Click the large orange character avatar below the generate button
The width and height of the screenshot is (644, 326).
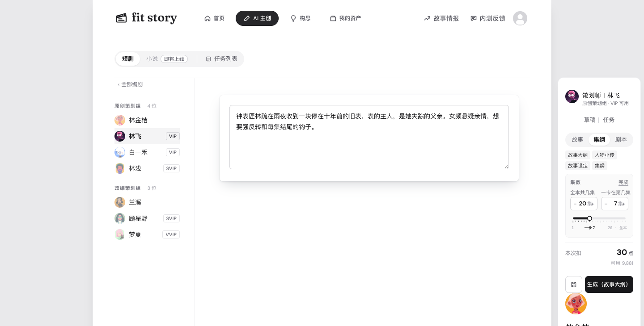(x=576, y=304)
